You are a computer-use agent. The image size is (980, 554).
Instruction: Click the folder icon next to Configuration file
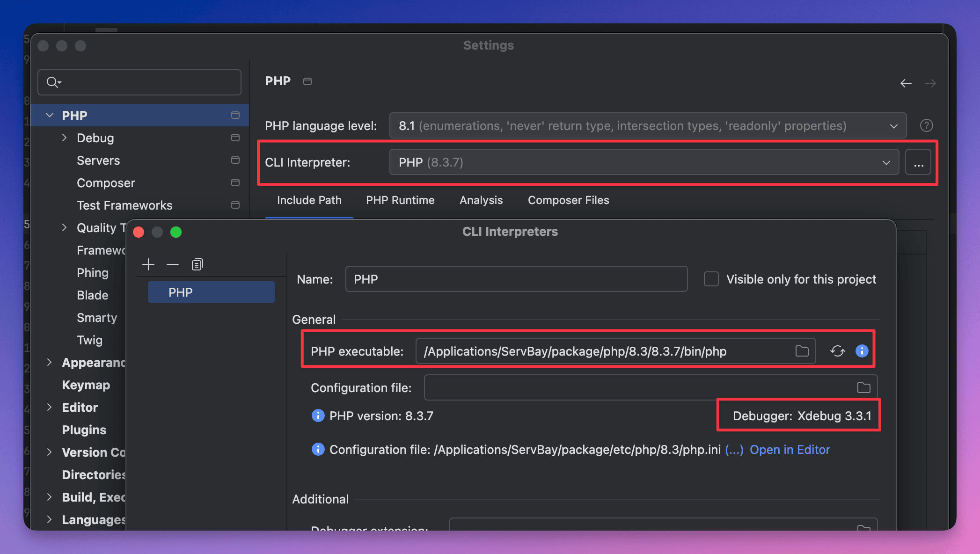click(863, 388)
